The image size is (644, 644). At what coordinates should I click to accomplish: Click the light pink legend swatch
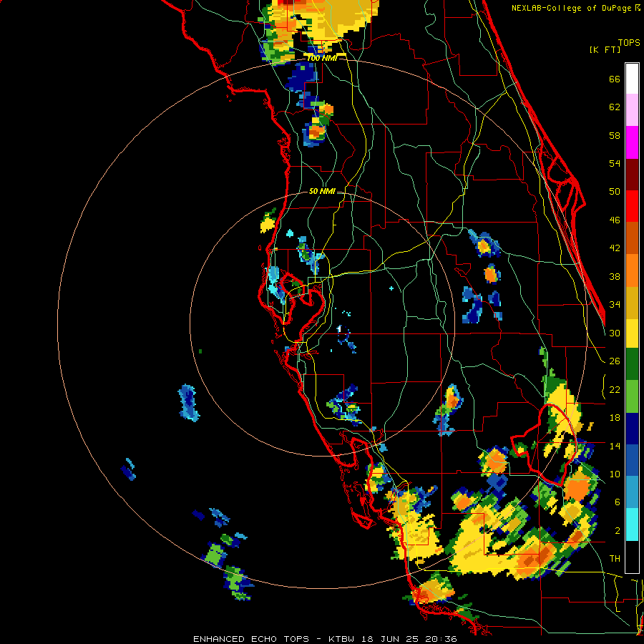(632, 110)
